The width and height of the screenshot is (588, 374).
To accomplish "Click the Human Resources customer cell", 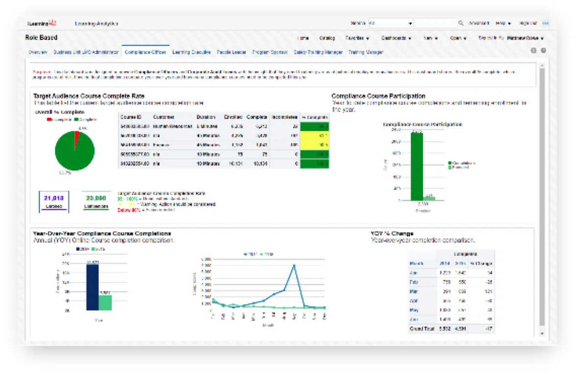I will coord(172,126).
